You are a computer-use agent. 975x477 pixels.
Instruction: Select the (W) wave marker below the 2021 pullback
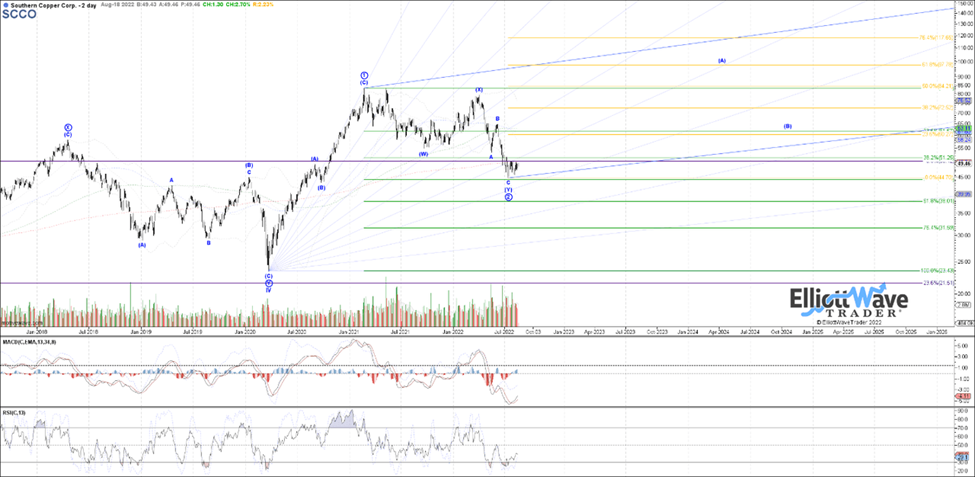pos(424,154)
